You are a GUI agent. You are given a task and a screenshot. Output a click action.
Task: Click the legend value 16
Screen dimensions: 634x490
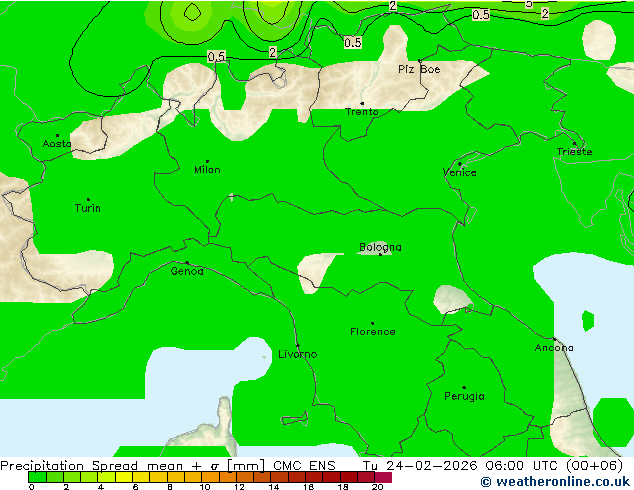[309, 486]
